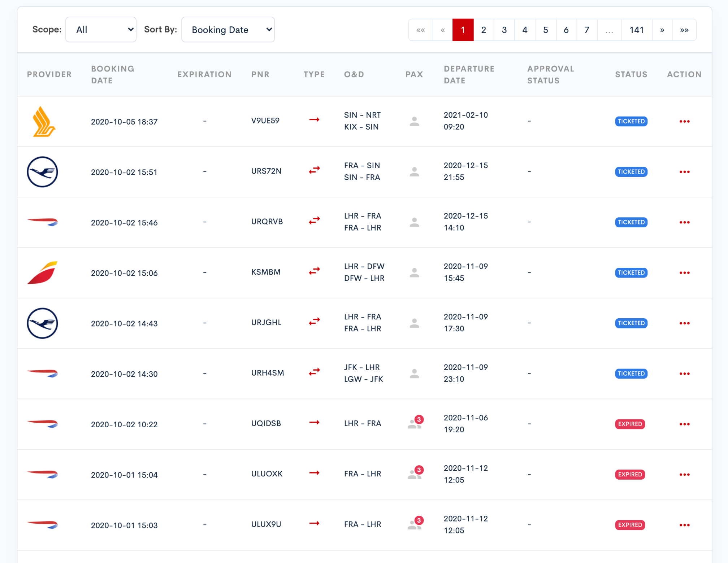
Task: Click route LHR - DFW text
Action: [x=364, y=266]
